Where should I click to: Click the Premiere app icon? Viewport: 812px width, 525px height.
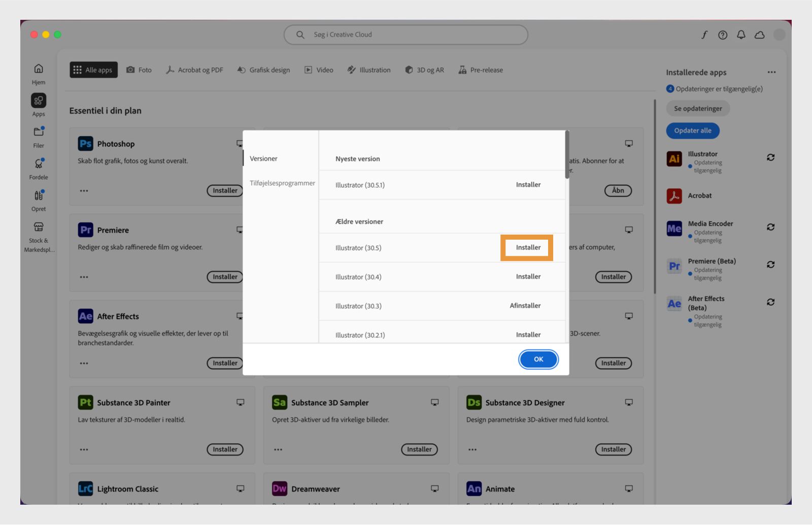coord(85,230)
